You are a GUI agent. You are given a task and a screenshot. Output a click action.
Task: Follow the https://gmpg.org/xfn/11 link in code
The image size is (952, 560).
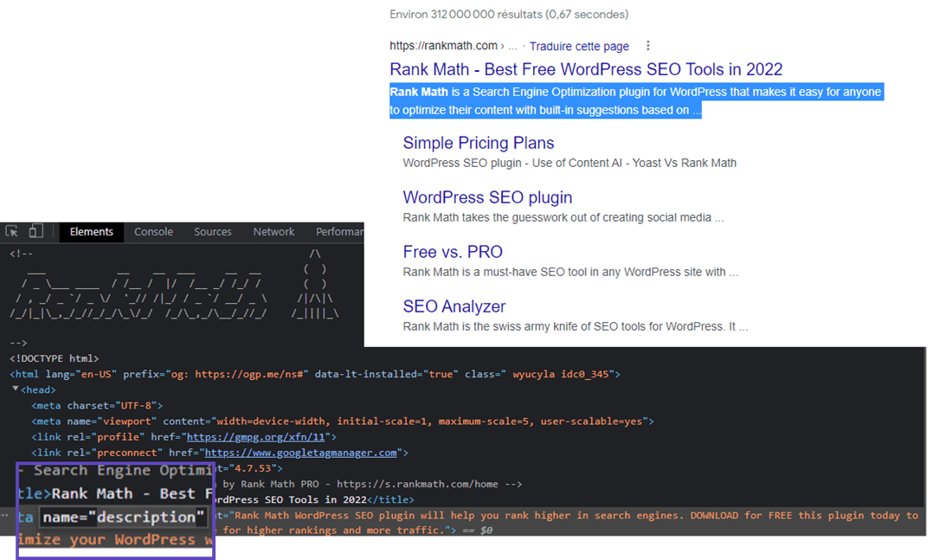255,437
